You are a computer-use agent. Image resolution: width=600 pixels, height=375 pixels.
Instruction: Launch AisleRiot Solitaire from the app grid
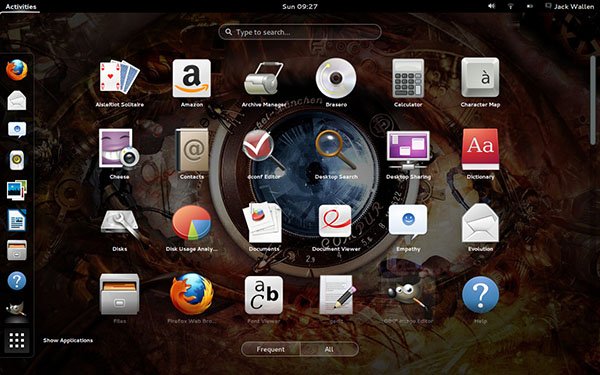click(x=119, y=77)
